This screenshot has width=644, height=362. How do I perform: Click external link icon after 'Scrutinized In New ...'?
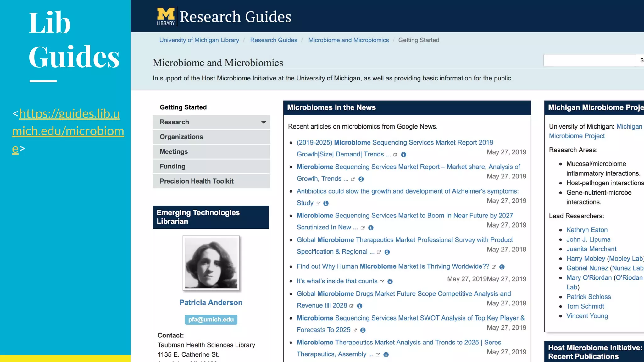[x=363, y=228]
